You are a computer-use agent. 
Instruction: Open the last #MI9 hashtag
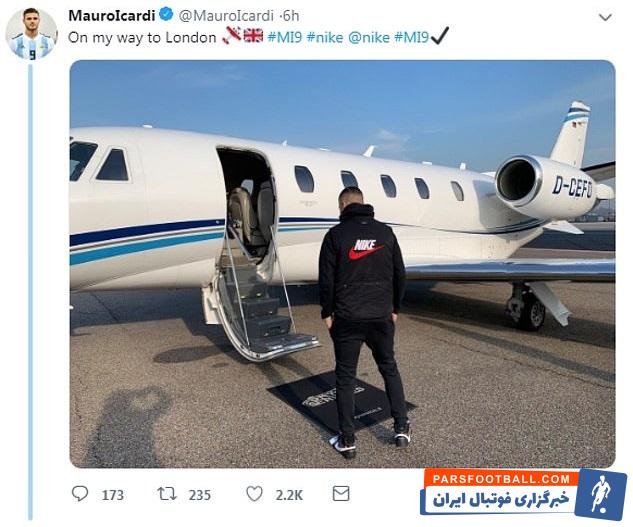tap(411, 37)
